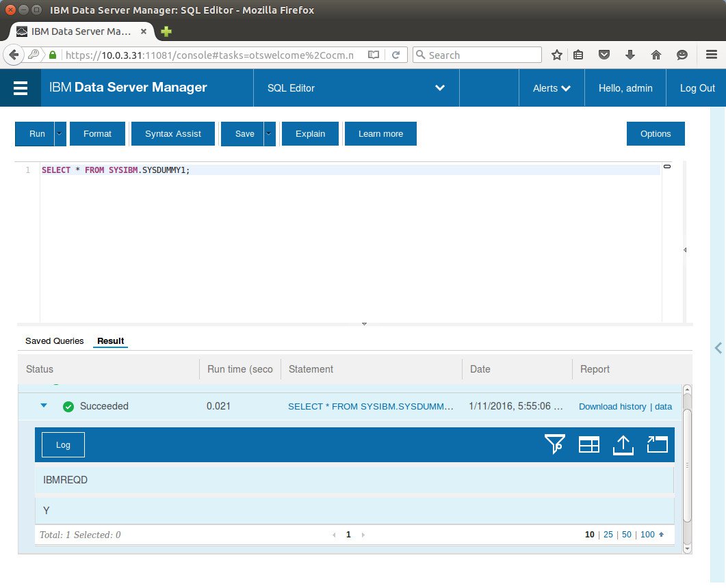Open Firefox main menu icon
726x588 pixels.
coord(712,55)
